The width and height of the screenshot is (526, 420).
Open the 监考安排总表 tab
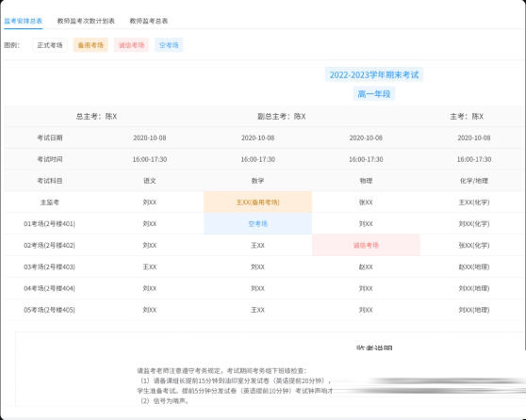(x=24, y=21)
